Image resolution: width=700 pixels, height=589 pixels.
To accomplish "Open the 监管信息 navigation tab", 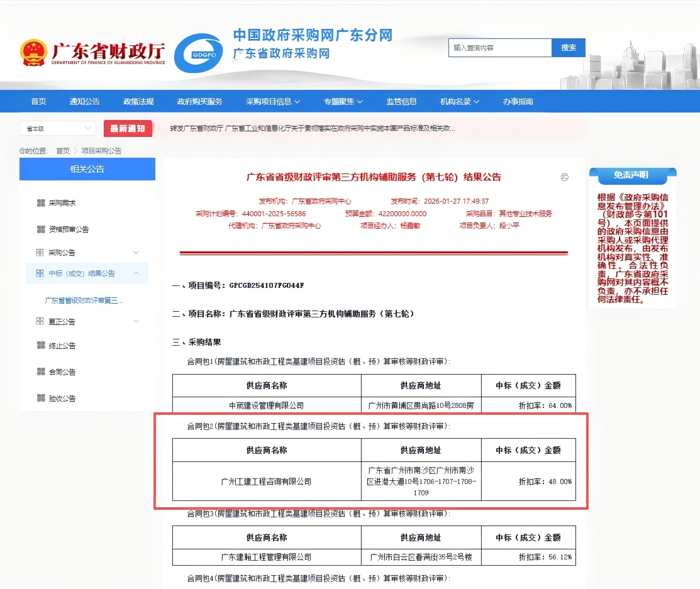I will [401, 102].
